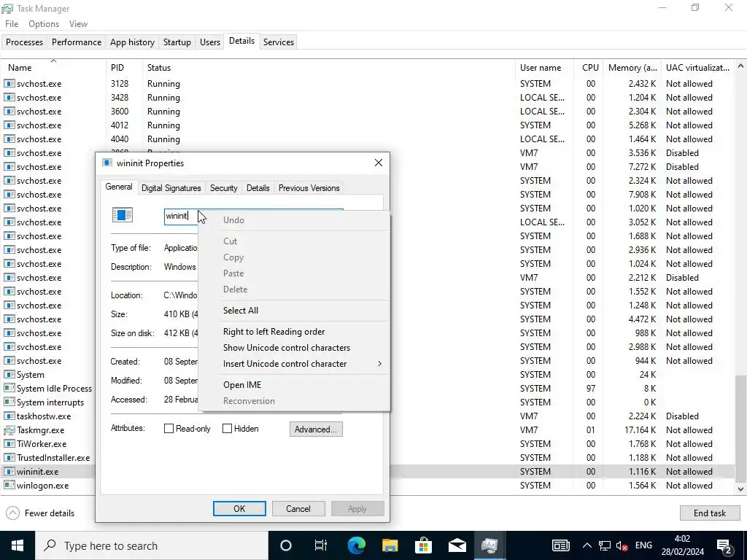Image resolution: width=747 pixels, height=560 pixels.
Task: Open the touch keyboard tray icon
Action: click(x=561, y=545)
